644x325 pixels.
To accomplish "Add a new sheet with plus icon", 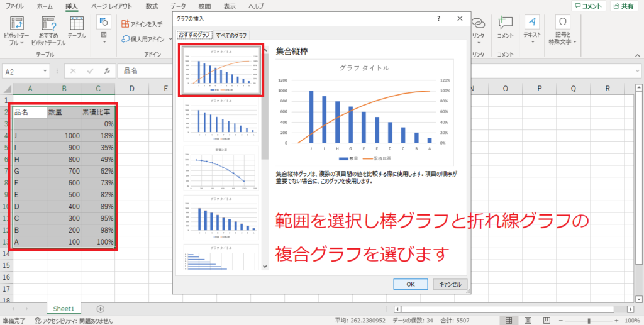I will pos(100,309).
